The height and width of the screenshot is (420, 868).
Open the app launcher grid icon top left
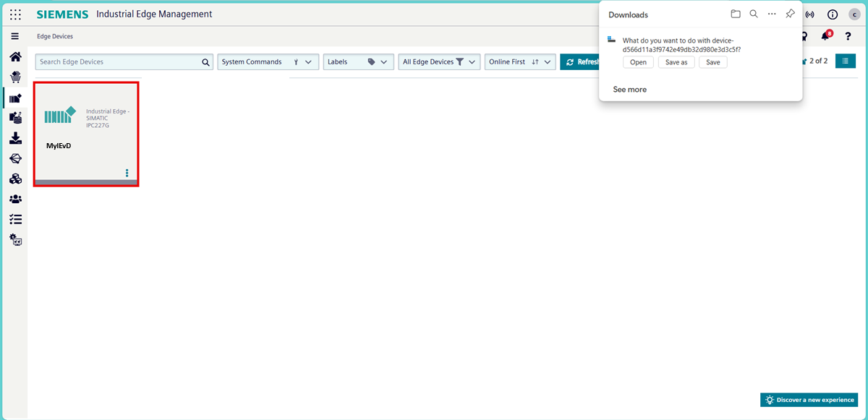tap(14, 14)
